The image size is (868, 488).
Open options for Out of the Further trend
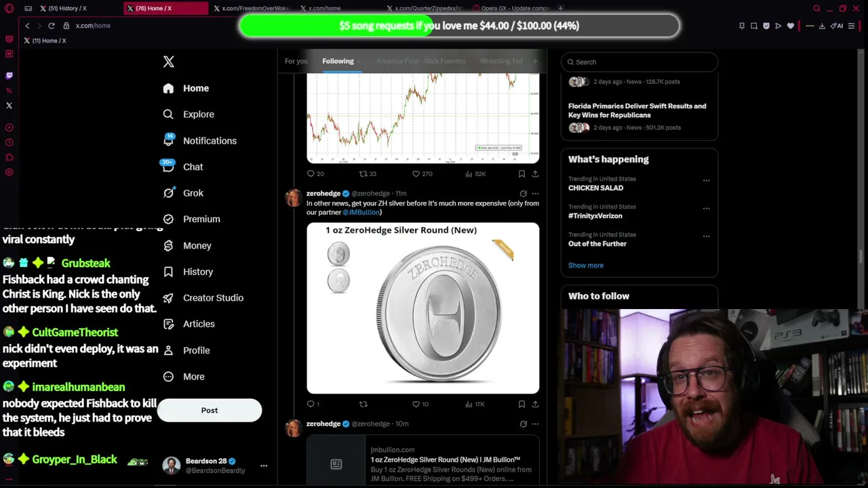(x=706, y=236)
